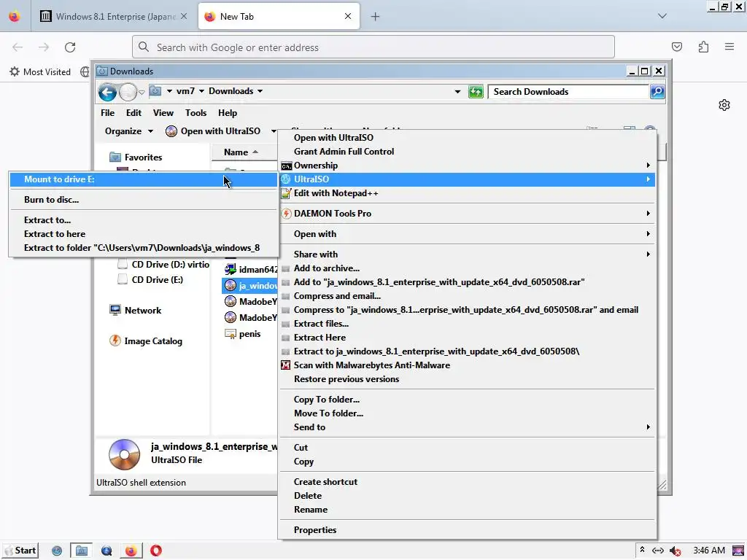Click the Back arrow in Downloads window
Image resolution: width=747 pixels, height=560 pixels.
click(107, 92)
